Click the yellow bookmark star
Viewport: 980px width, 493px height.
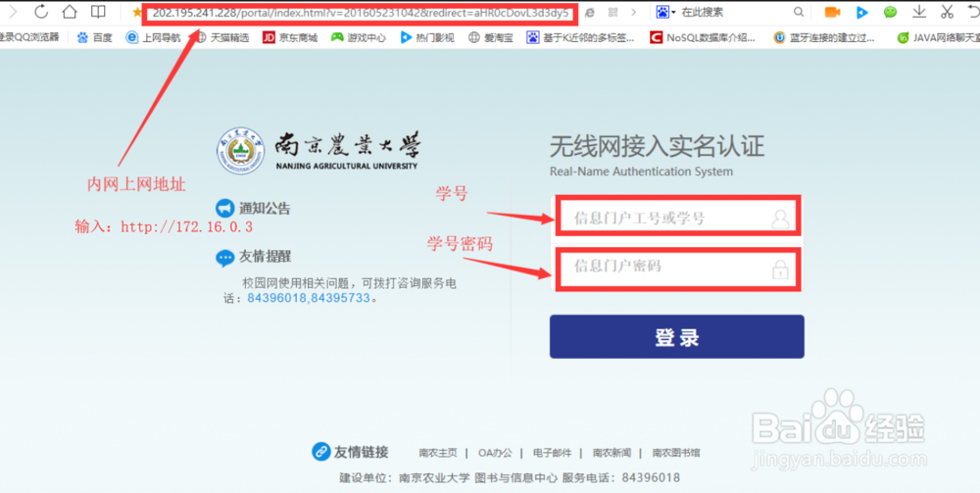tap(137, 12)
